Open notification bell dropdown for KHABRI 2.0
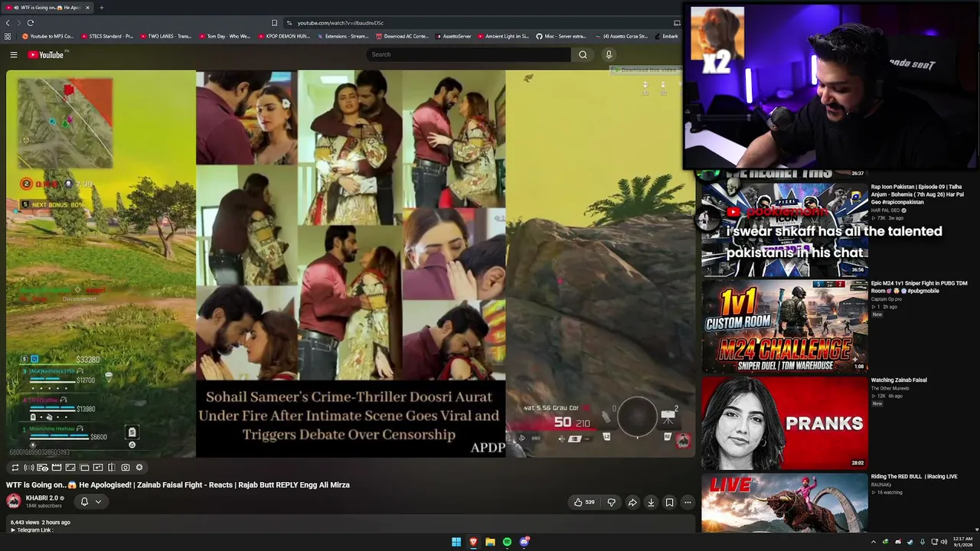The height and width of the screenshot is (551, 980). pos(90,502)
